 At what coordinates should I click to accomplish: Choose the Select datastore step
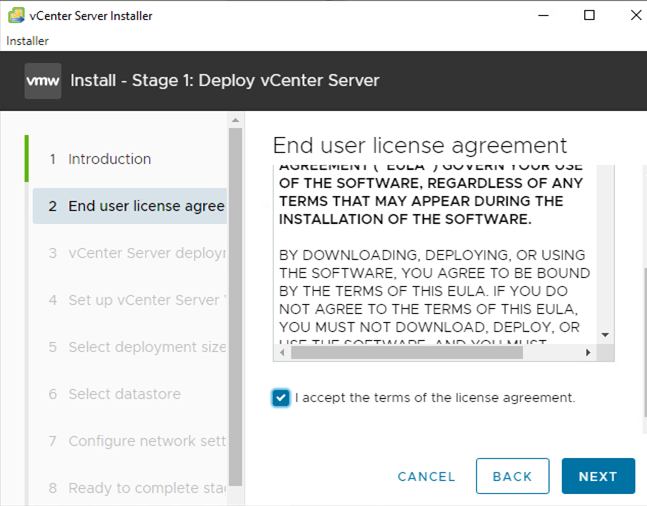124,394
